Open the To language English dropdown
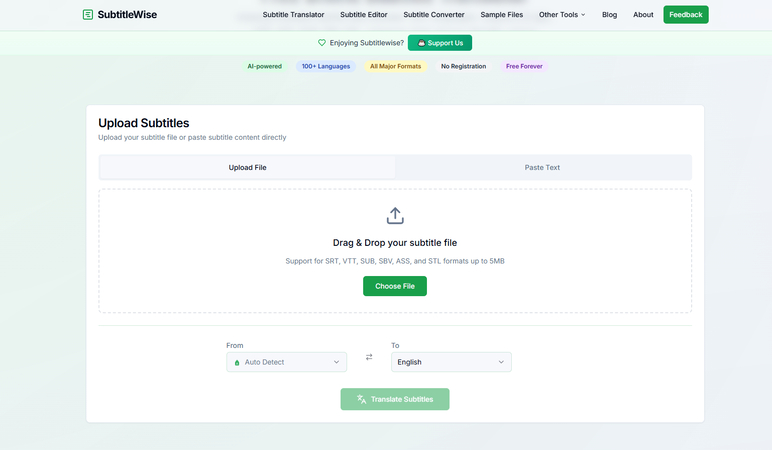This screenshot has width=772, height=450. tap(451, 362)
